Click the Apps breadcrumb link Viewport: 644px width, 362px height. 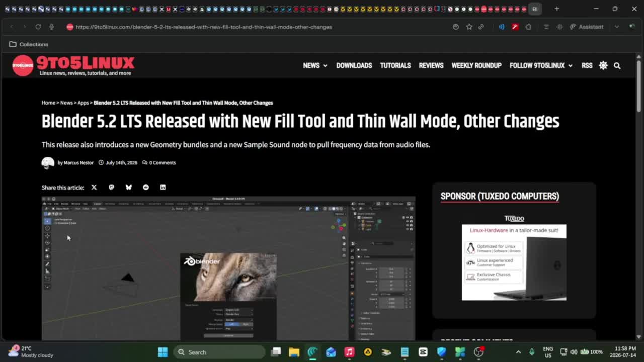(x=83, y=103)
